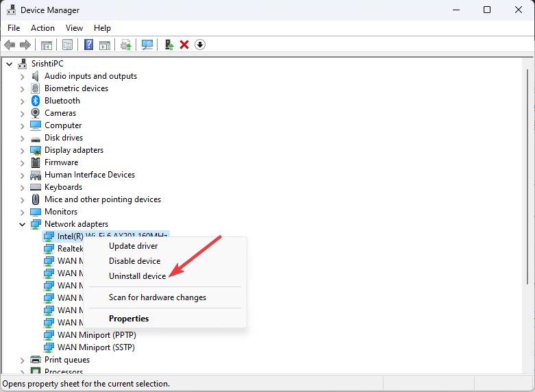Open Properties from the toolbar sheet icon
The height and width of the screenshot is (392, 535).
[68, 45]
